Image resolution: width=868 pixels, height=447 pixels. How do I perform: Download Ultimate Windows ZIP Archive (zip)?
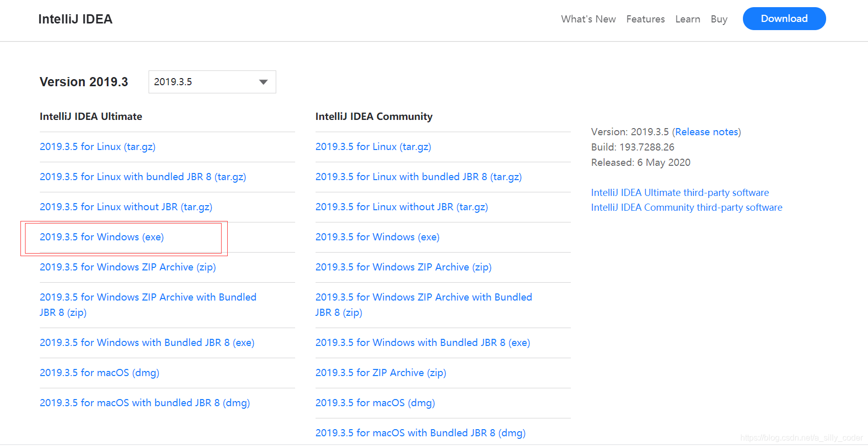click(x=128, y=267)
